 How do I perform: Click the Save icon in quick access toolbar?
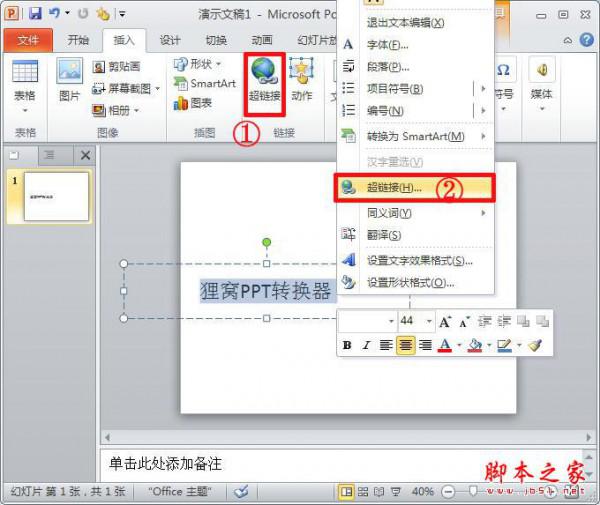[35, 14]
